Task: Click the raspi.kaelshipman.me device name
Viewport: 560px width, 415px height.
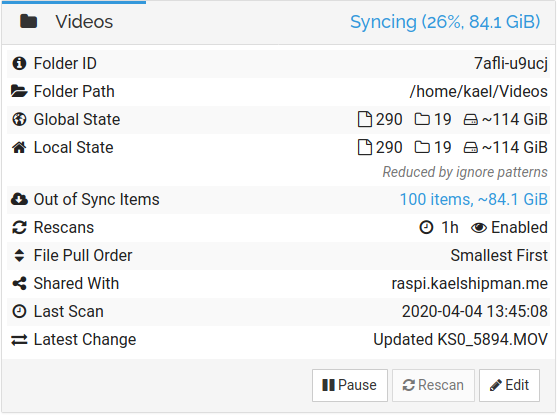Action: (x=470, y=284)
